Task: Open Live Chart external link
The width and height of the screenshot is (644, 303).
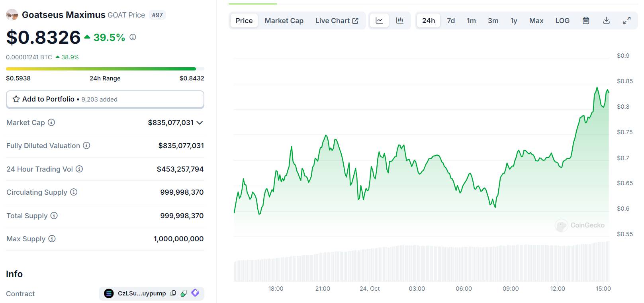Action: (x=337, y=21)
